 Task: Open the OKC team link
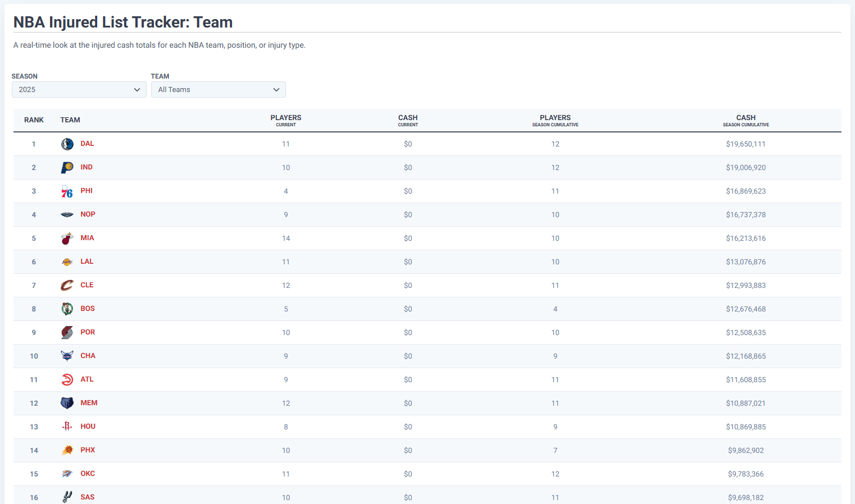[x=88, y=474]
